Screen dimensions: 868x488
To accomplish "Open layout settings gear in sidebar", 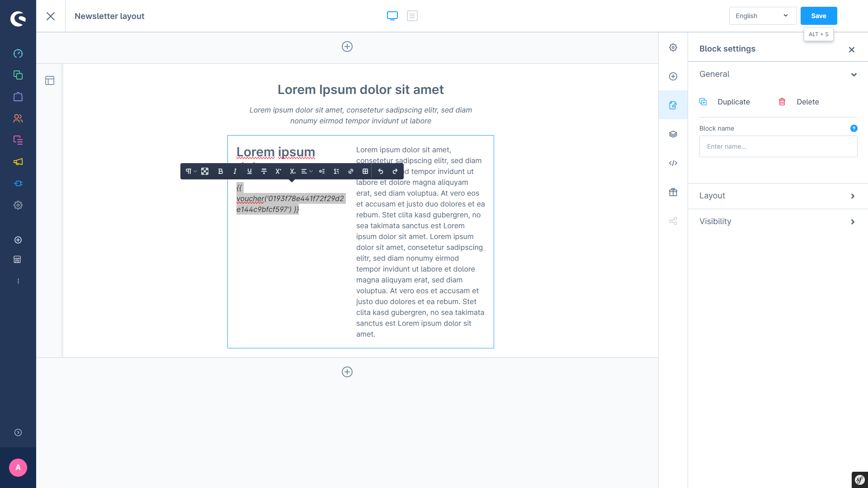I will 673,47.
